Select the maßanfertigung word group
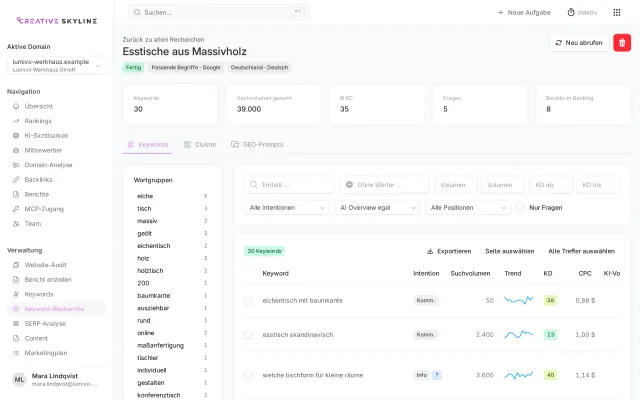 [172, 346]
